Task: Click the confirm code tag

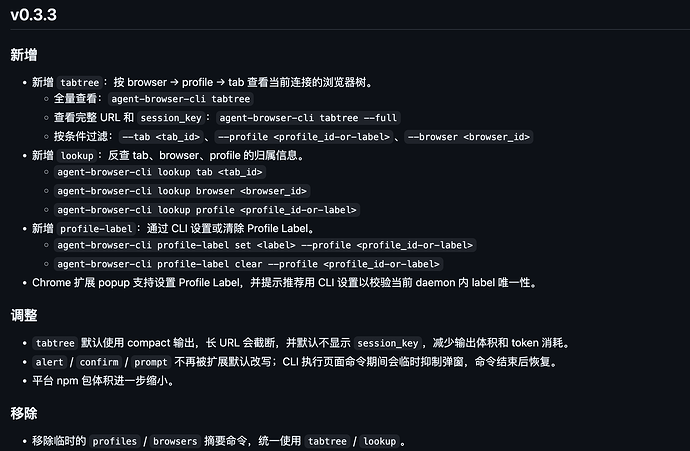Action: (99, 362)
